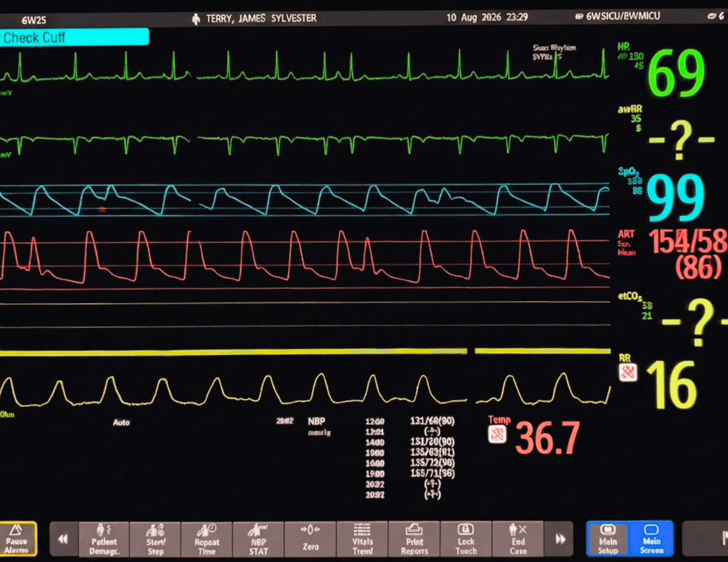The width and height of the screenshot is (728, 562).
Task: Select the ART mean value (86)
Action: (x=698, y=267)
